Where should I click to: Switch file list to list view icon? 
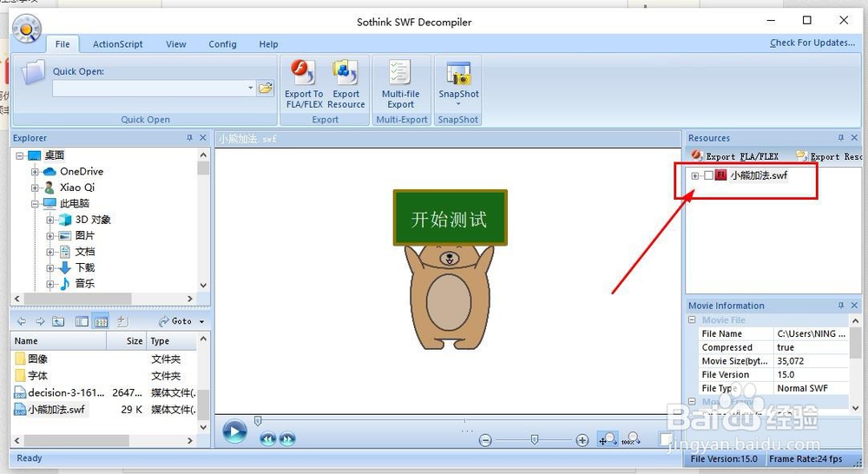click(82, 321)
